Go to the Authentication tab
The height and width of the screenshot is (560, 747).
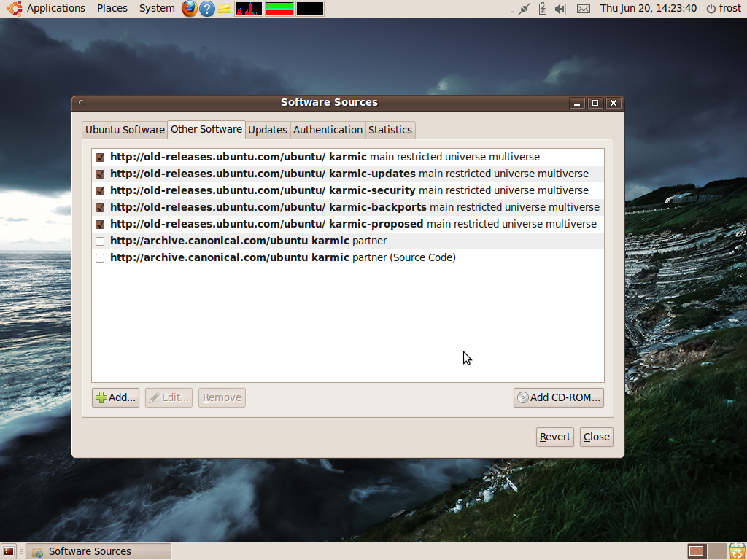(x=328, y=130)
